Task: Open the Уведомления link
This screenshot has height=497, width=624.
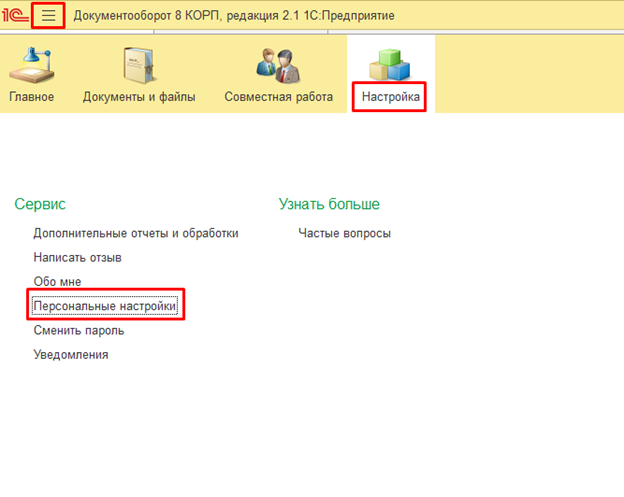Action: point(71,355)
